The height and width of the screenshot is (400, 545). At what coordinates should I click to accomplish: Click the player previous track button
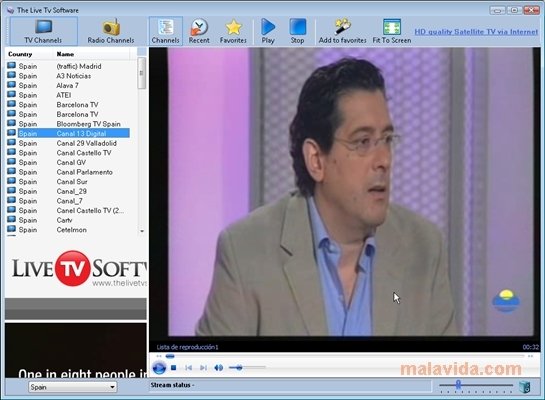189,367
